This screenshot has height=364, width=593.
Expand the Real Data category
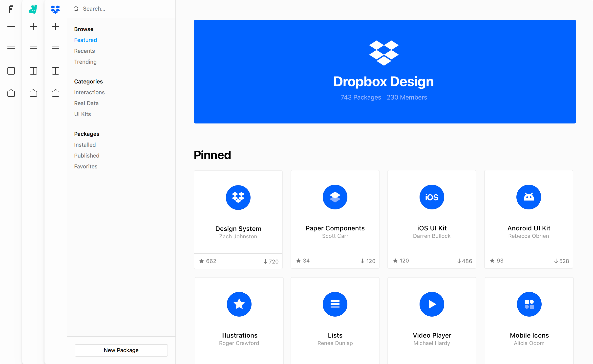pyautogui.click(x=86, y=103)
